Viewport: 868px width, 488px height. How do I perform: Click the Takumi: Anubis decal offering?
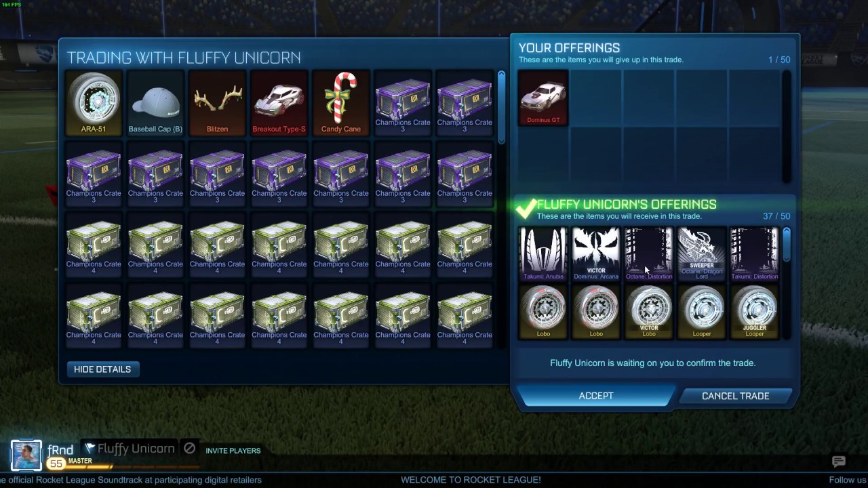point(543,254)
